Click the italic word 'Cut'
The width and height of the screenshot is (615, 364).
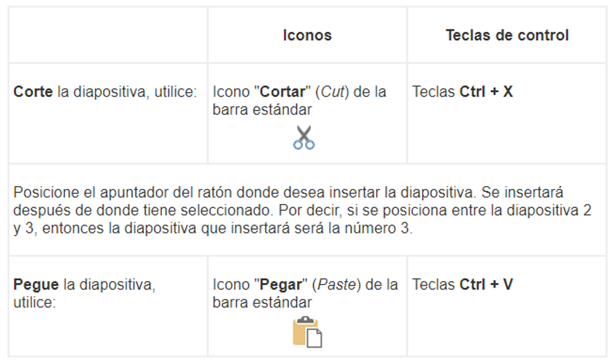point(333,92)
